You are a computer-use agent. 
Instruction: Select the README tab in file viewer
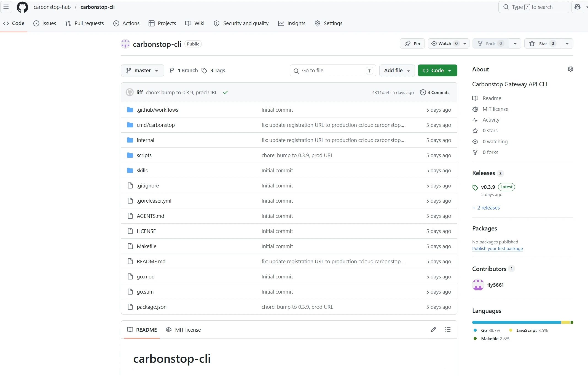(x=142, y=330)
